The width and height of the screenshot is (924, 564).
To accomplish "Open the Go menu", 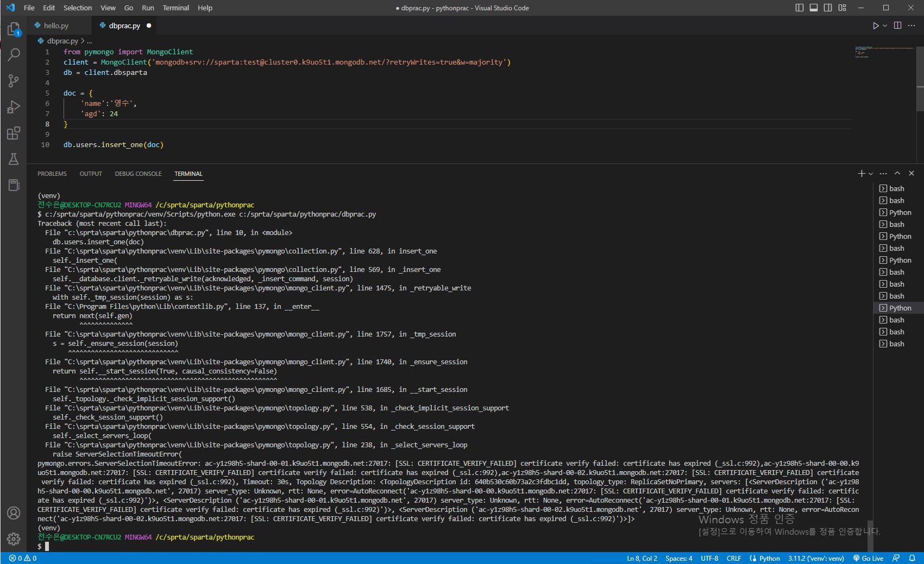I will [129, 8].
